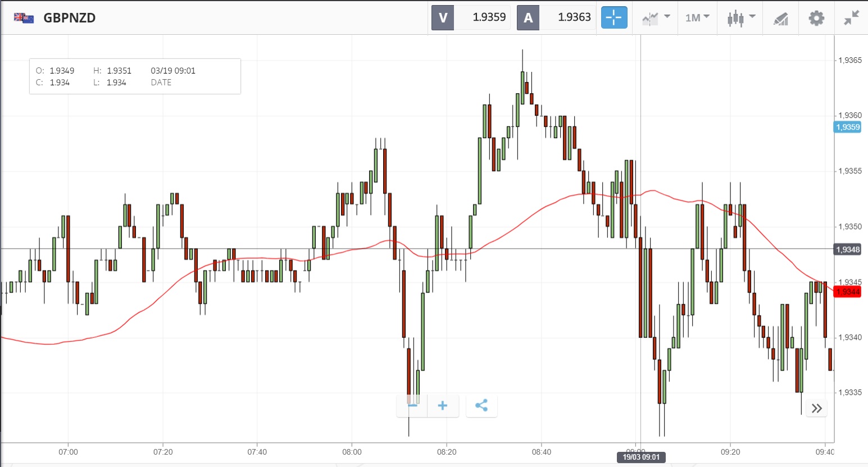Expand the candlestick chart type dropdown
This screenshot has width=868, height=467.
pos(740,18)
